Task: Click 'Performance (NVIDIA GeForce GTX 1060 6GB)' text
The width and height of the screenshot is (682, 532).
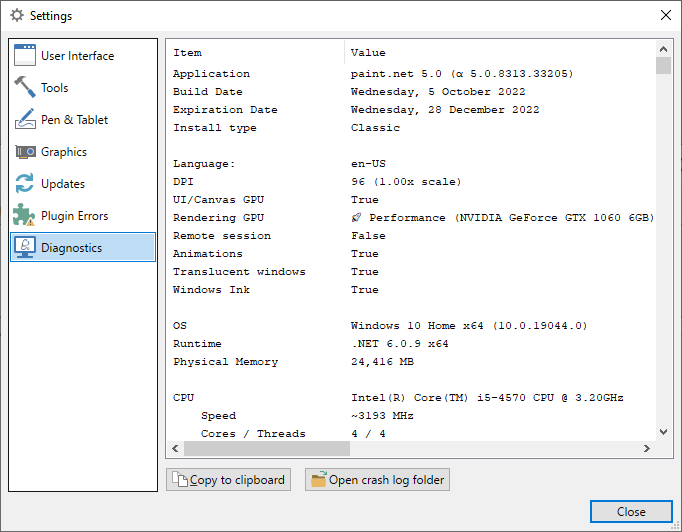Action: (512, 217)
